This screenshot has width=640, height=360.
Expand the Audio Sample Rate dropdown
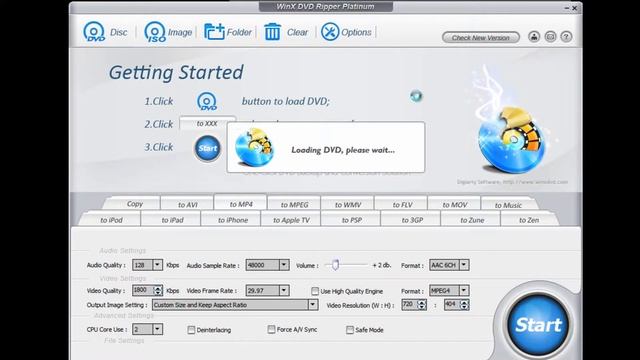[284, 265]
